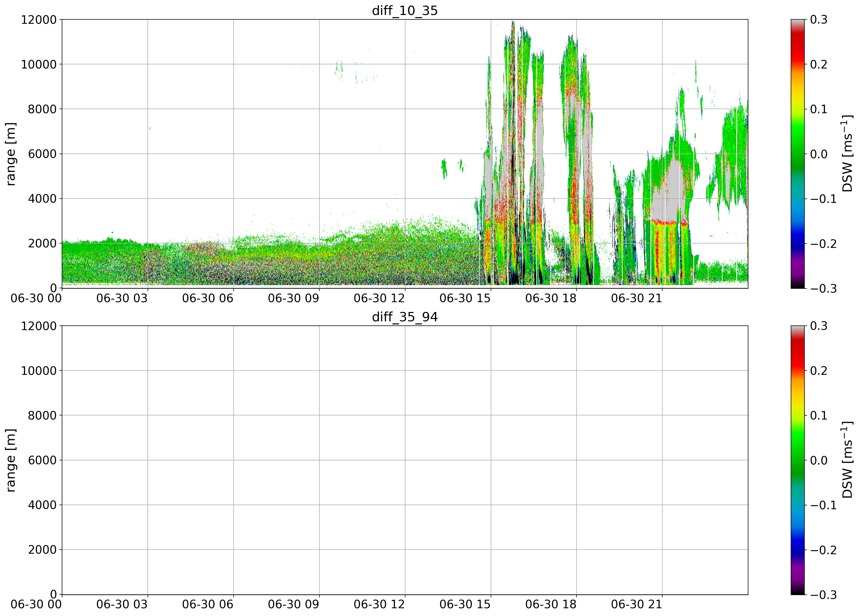
Task: Click the diff_35_94 plot title
Action: click(405, 317)
